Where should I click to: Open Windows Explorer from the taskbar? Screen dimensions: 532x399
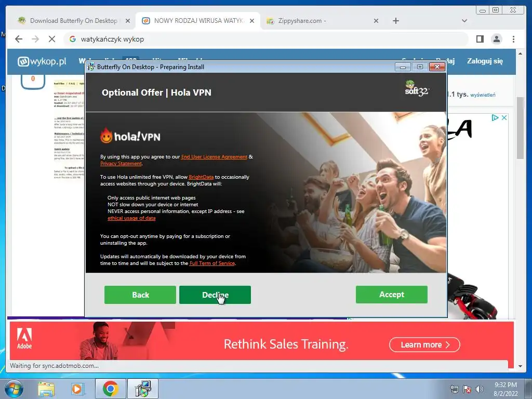tap(46, 389)
